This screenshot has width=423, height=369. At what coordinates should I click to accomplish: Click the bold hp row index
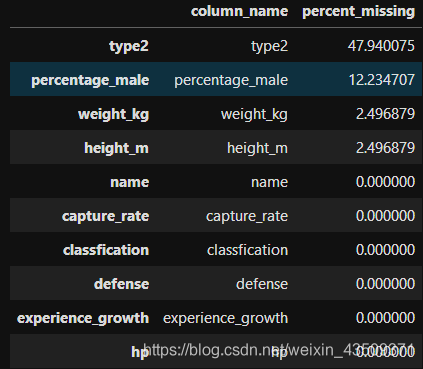coord(140,352)
